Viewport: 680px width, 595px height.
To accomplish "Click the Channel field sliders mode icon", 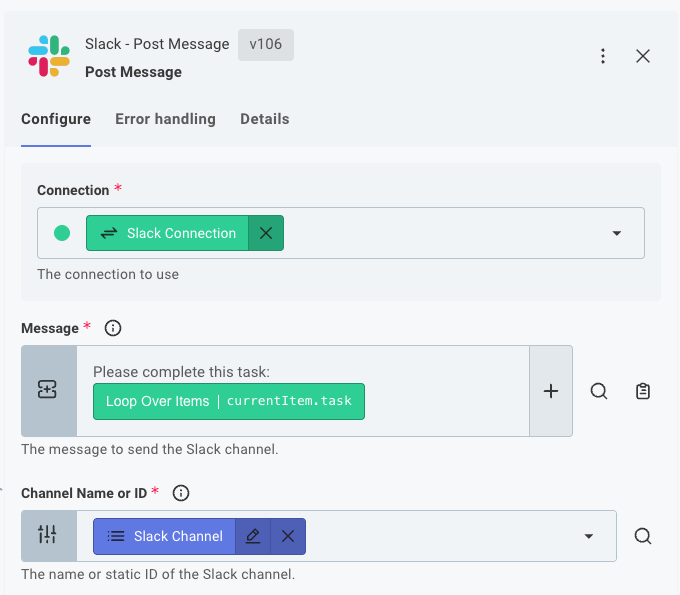I will pos(47,535).
